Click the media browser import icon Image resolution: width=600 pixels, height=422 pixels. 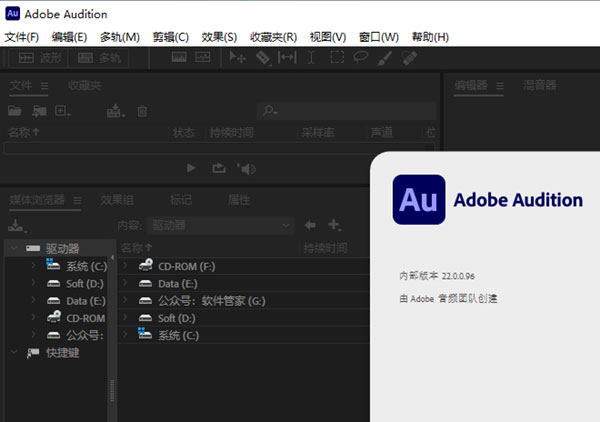[17, 226]
